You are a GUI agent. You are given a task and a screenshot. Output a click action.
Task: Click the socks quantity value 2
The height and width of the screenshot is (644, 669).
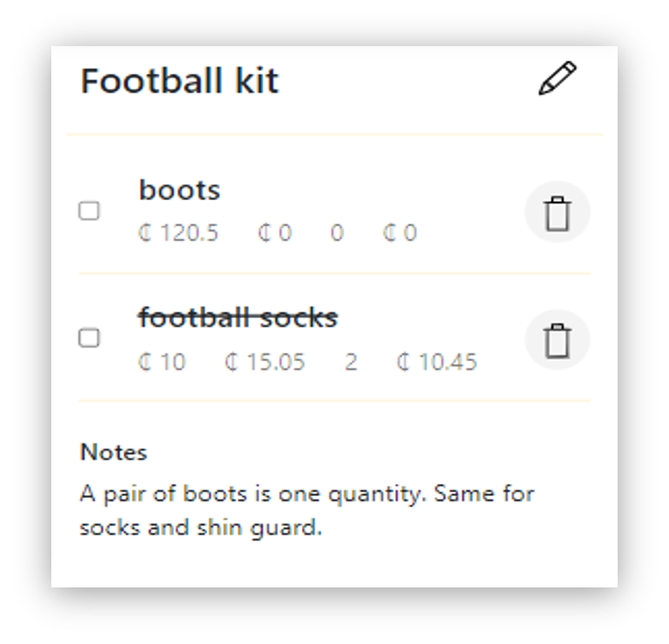coord(351,362)
